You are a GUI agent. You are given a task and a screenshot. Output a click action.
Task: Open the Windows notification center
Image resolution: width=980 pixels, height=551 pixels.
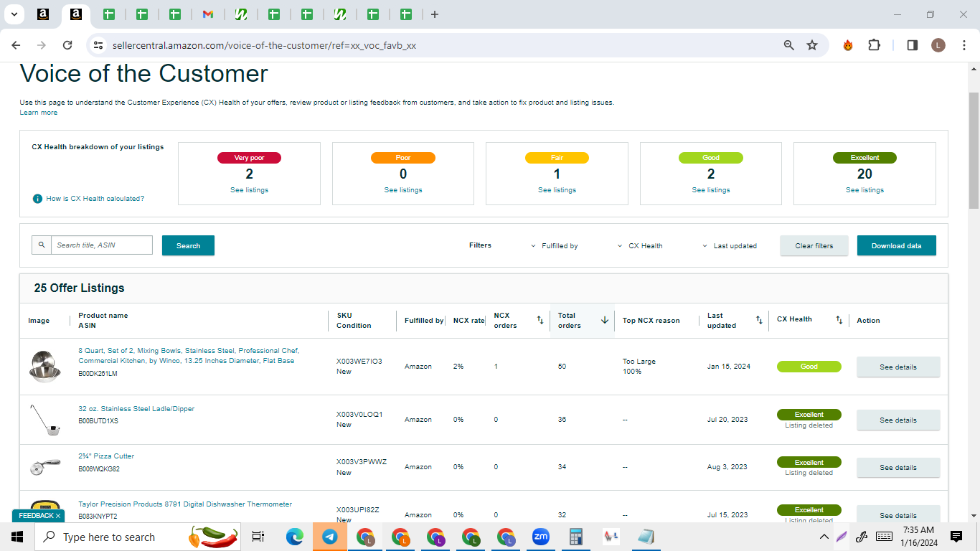[956, 537]
